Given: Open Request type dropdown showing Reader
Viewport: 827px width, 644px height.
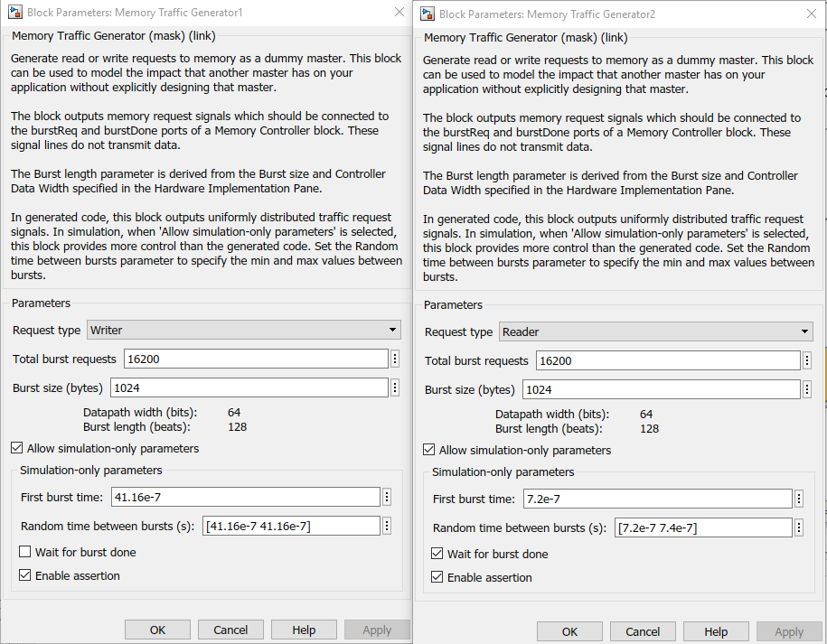Looking at the screenshot, I should (x=655, y=331).
